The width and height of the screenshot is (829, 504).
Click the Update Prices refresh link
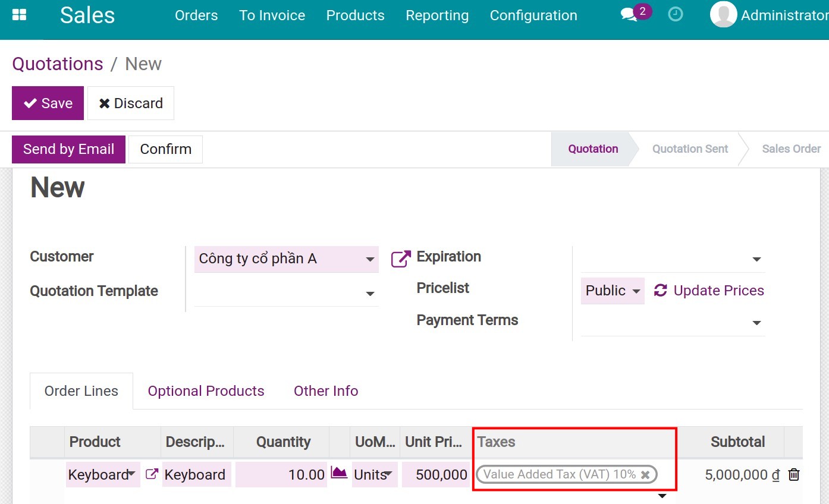709,291
